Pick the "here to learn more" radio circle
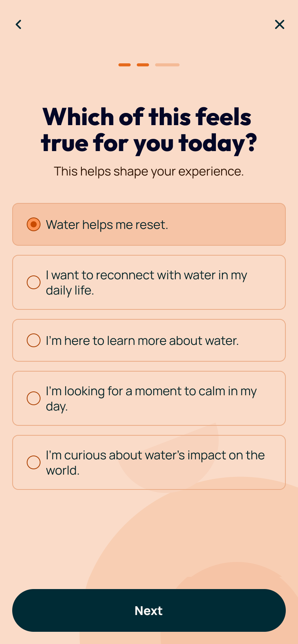Viewport: 298px width, 644px height. coord(34,340)
